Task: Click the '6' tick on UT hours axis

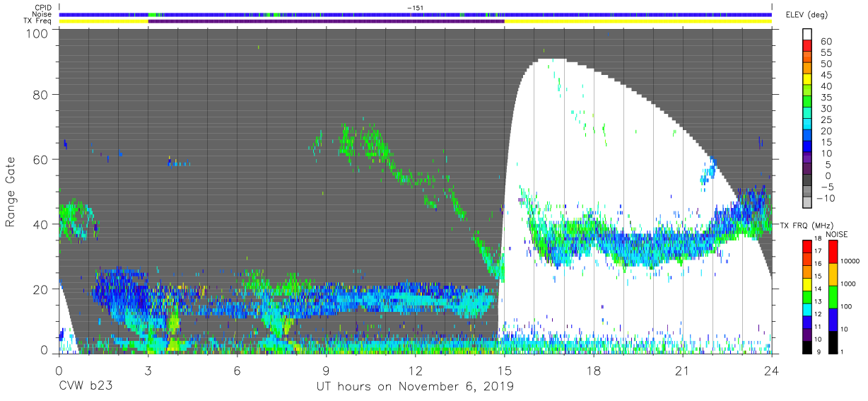Action: coord(237,371)
